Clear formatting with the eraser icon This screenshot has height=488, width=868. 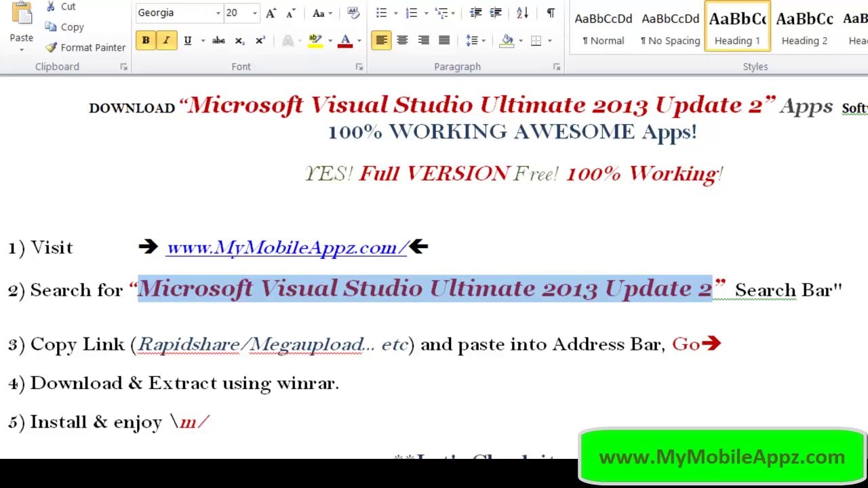tap(353, 13)
